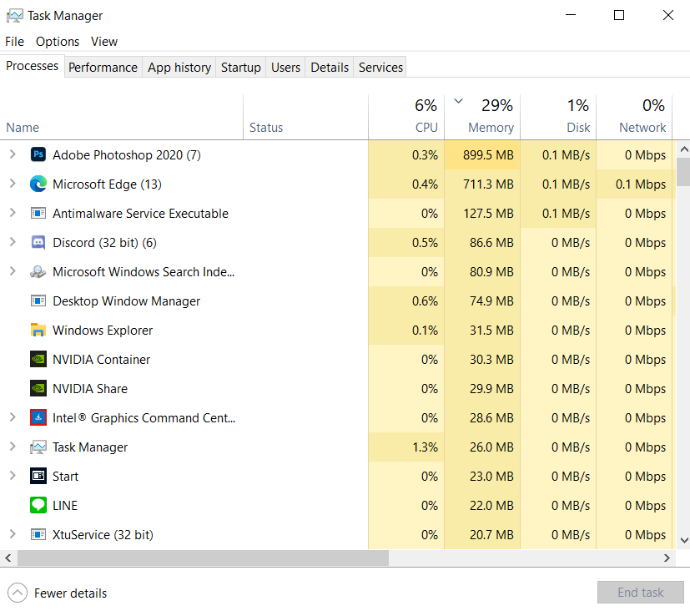Open the Options menu

tap(58, 42)
